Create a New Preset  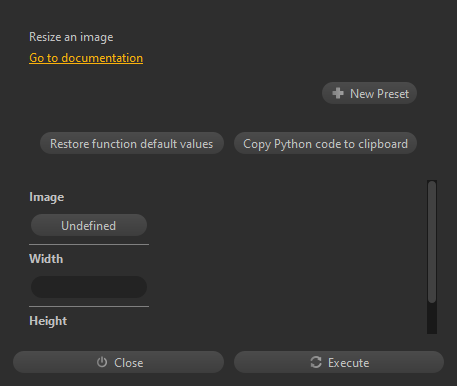(x=369, y=93)
